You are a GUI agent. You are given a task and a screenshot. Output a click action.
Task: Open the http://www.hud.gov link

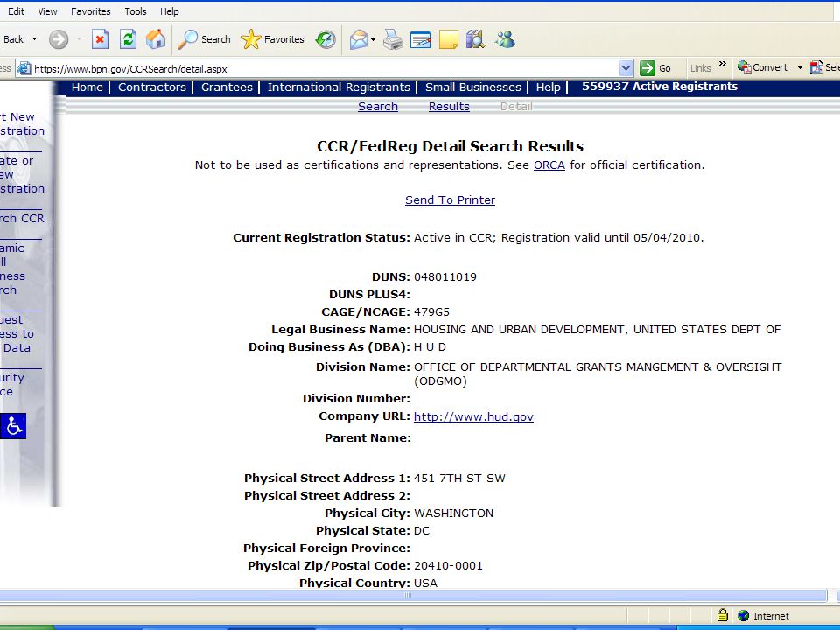(473, 416)
